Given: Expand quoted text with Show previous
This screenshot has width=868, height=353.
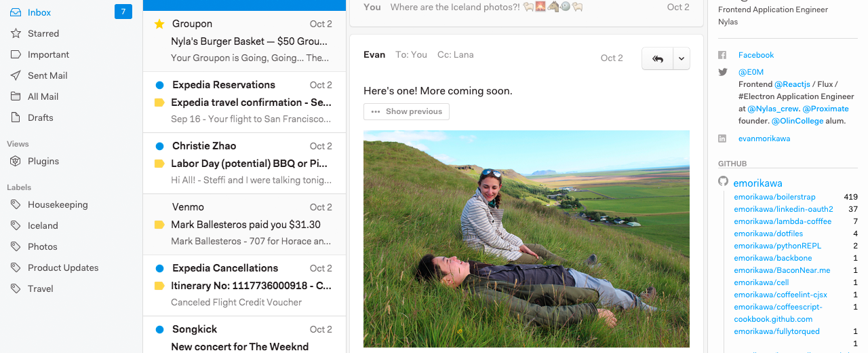Looking at the screenshot, I should [406, 111].
